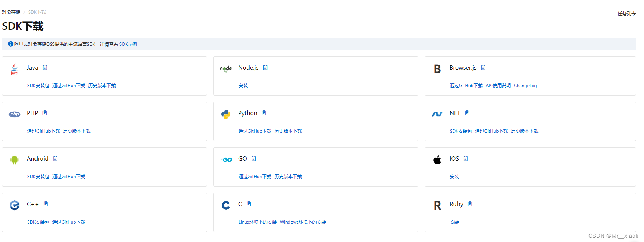Click the Android robot icon

[15, 160]
